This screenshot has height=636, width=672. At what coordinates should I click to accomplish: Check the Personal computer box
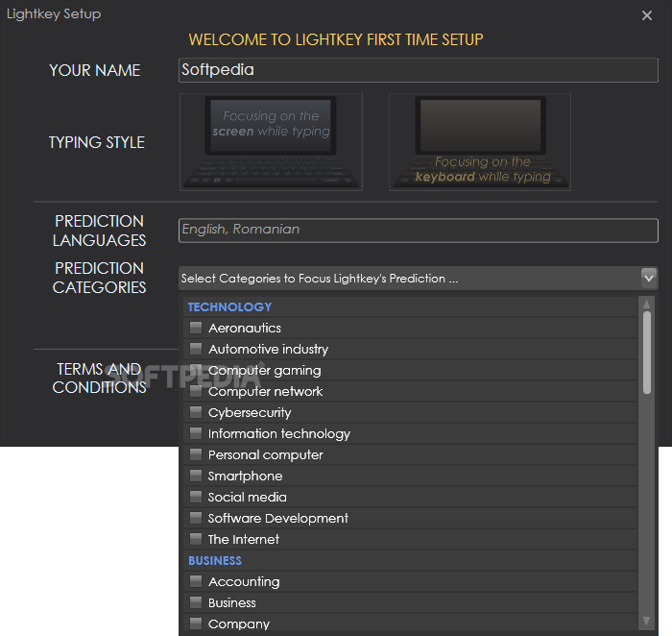196,454
